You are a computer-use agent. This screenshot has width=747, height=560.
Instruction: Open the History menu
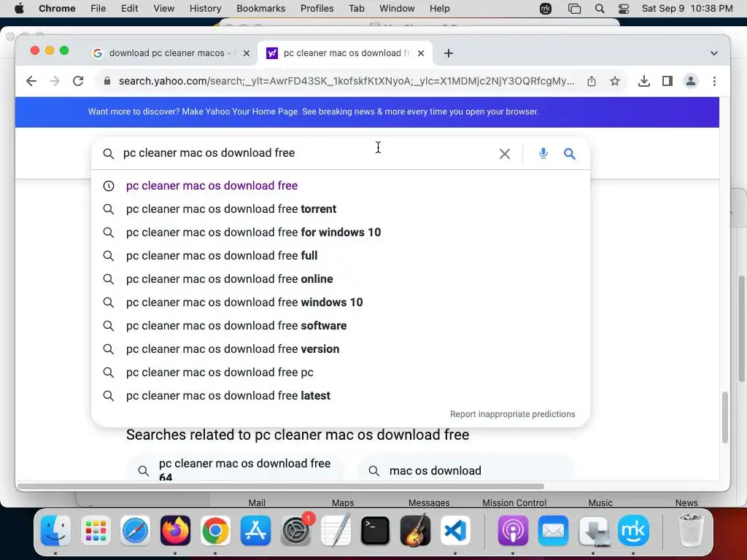pyautogui.click(x=205, y=9)
